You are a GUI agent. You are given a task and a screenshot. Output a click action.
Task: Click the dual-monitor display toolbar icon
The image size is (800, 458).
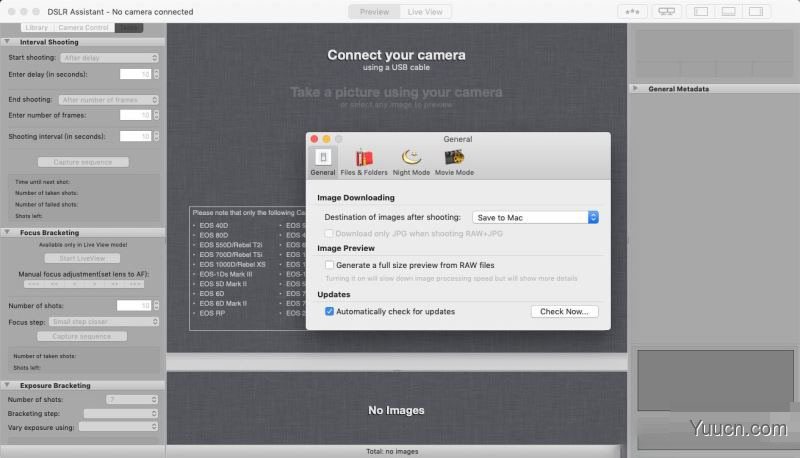[666, 12]
